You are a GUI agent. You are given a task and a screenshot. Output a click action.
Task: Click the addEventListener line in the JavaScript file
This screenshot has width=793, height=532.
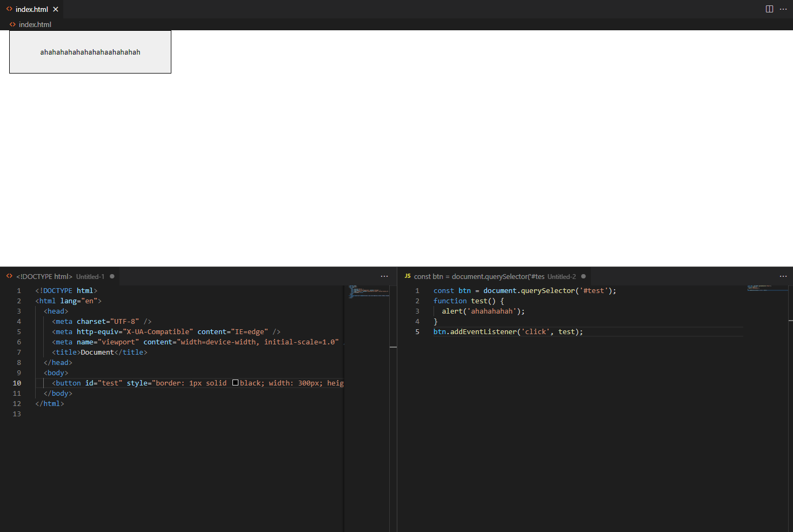point(507,331)
